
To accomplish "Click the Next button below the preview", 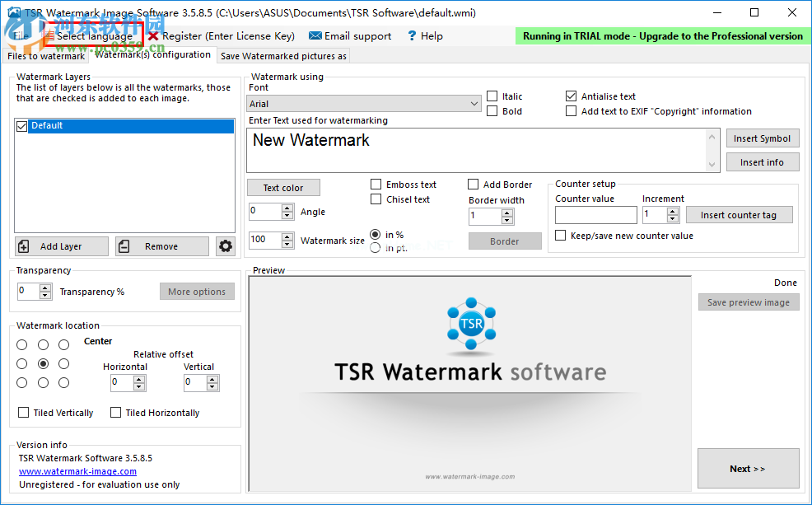I will coord(748,468).
